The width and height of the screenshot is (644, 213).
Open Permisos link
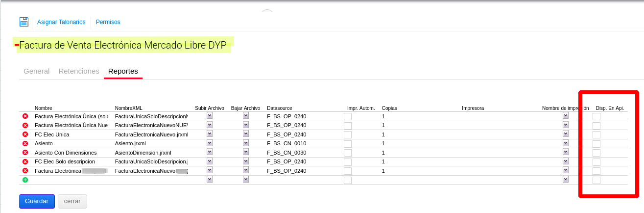coord(108,22)
